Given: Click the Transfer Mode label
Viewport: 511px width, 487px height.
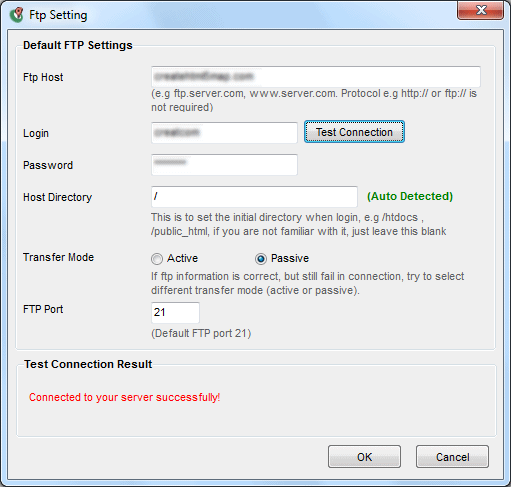Looking at the screenshot, I should 58,257.
